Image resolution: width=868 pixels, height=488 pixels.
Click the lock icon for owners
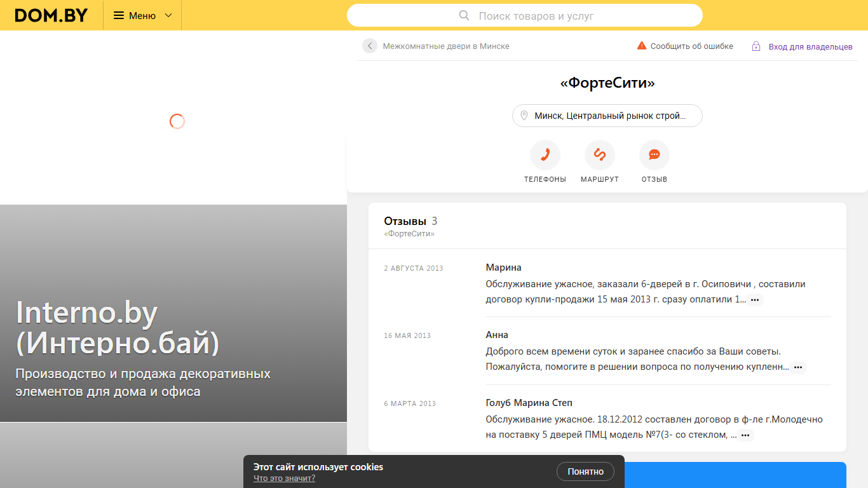coord(756,46)
